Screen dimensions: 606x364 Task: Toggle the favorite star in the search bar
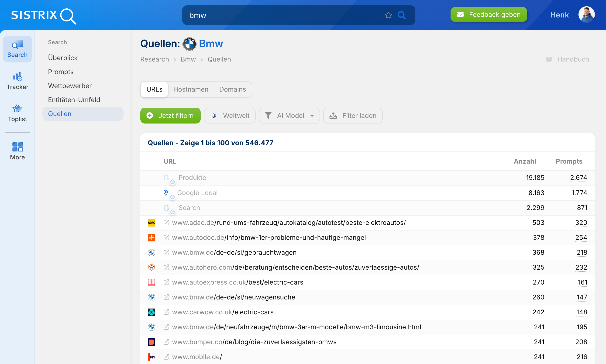pyautogui.click(x=388, y=15)
